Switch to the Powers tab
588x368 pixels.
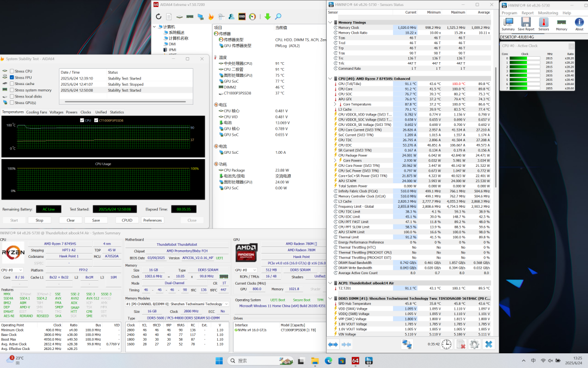pos(72,112)
